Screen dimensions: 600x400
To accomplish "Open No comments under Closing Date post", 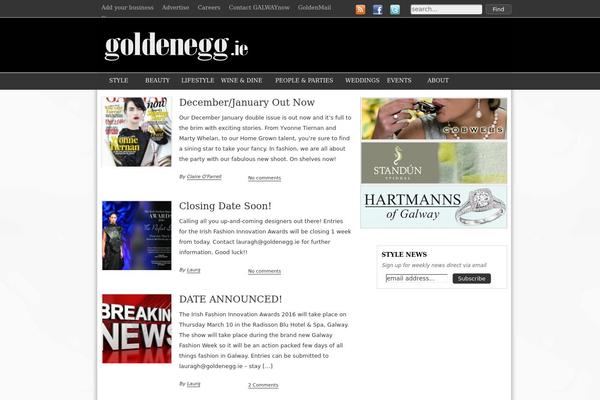I will click(x=264, y=271).
